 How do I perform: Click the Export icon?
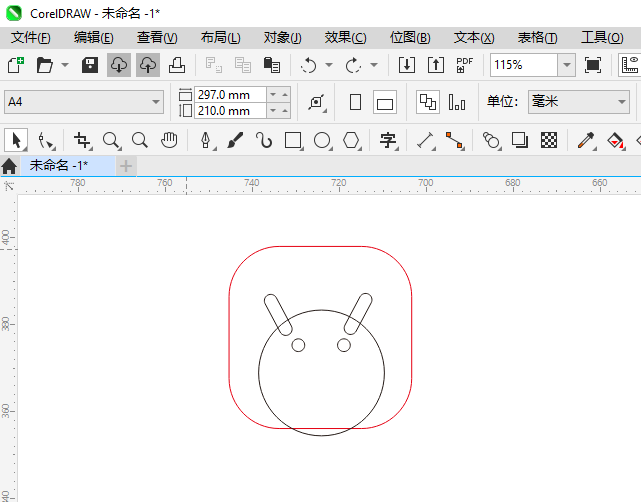(436, 65)
